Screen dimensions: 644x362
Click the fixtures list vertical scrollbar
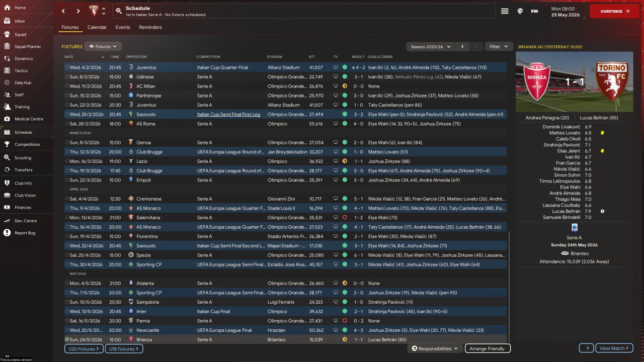point(509,287)
